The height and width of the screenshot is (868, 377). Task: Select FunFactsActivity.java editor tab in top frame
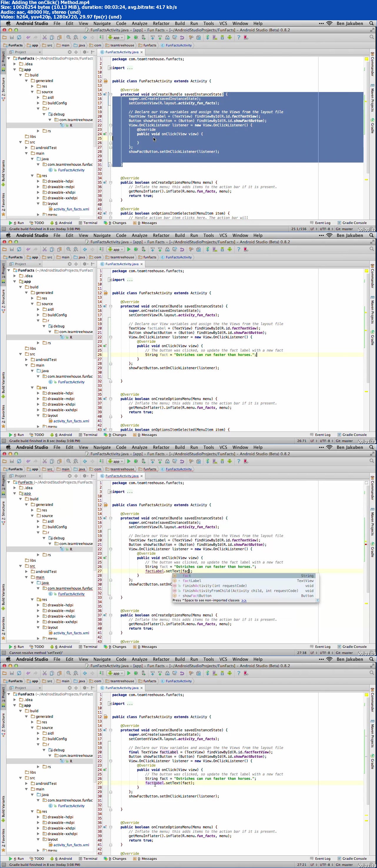click(122, 52)
